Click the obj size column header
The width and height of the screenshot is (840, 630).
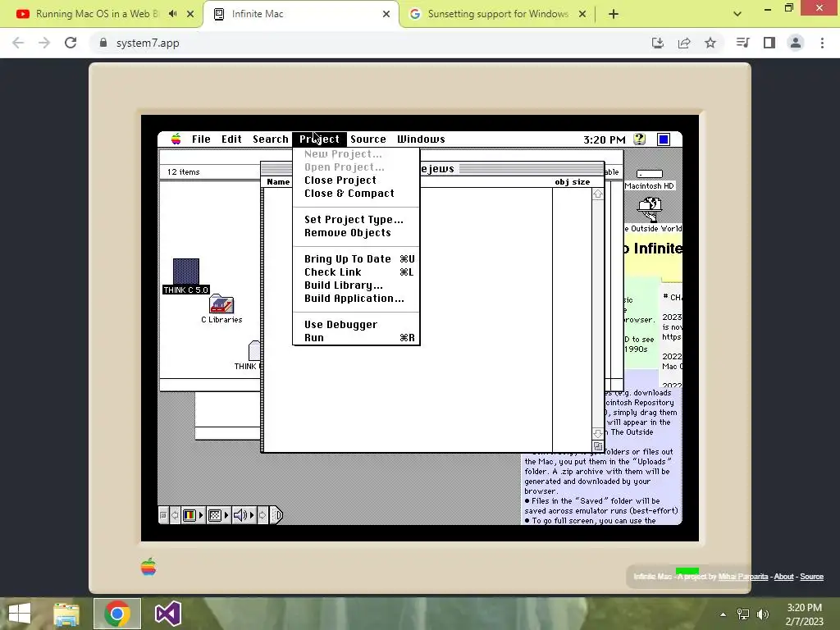572,182
